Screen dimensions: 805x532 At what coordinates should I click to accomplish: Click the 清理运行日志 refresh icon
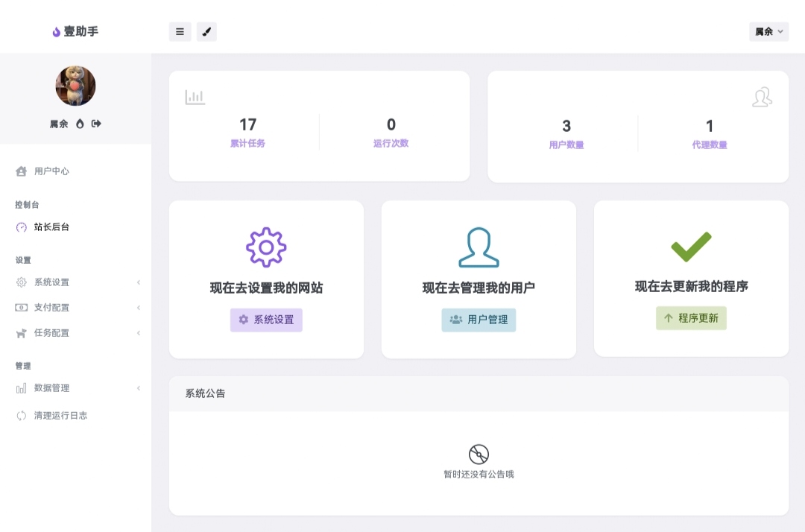(x=20, y=415)
